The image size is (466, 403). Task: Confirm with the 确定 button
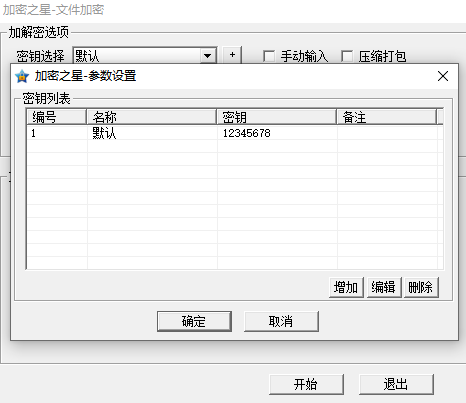(x=194, y=321)
